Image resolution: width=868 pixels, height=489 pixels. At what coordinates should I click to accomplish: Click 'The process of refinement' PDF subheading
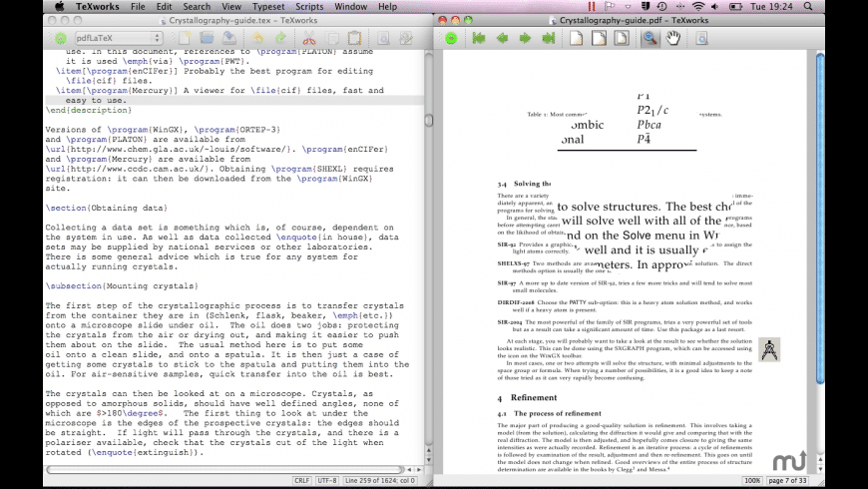click(557, 413)
